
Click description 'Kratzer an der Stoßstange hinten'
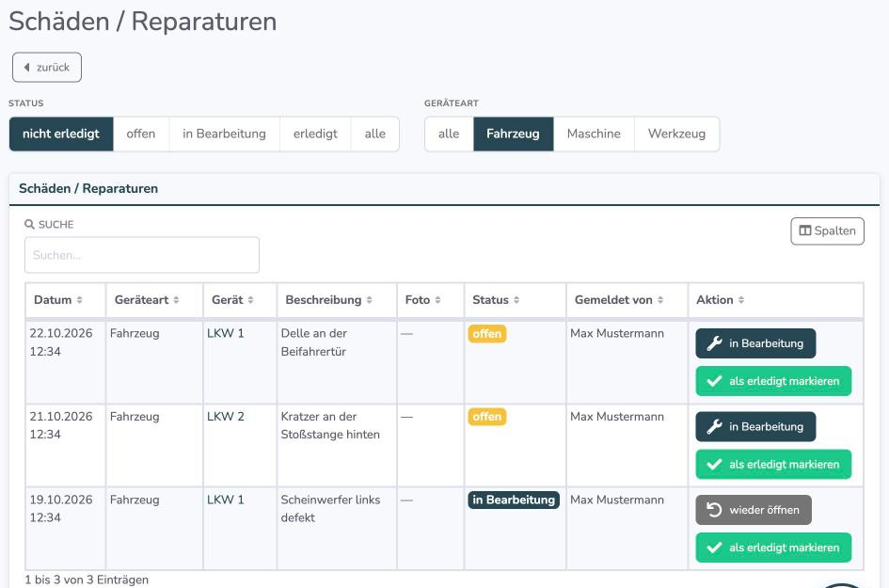(330, 425)
